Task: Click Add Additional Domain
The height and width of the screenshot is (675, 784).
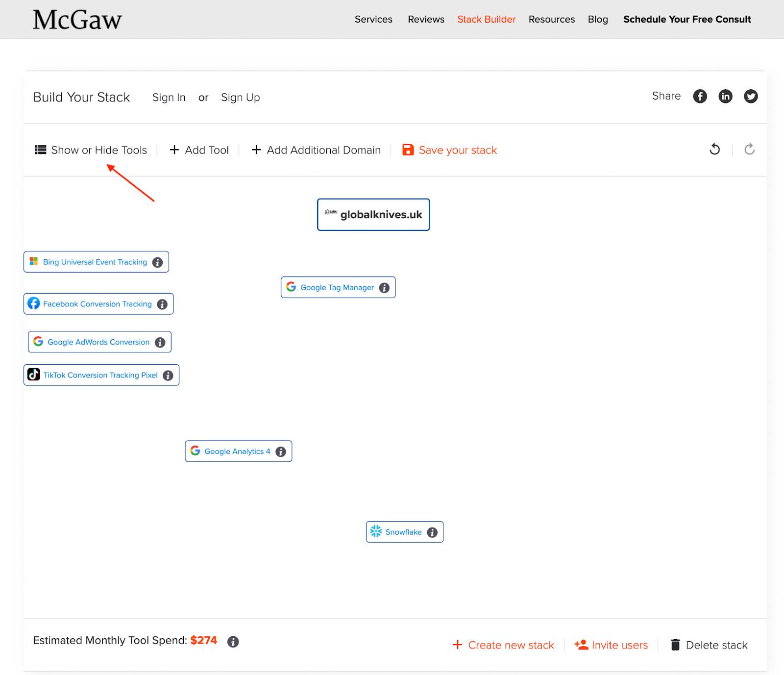Action: (316, 150)
